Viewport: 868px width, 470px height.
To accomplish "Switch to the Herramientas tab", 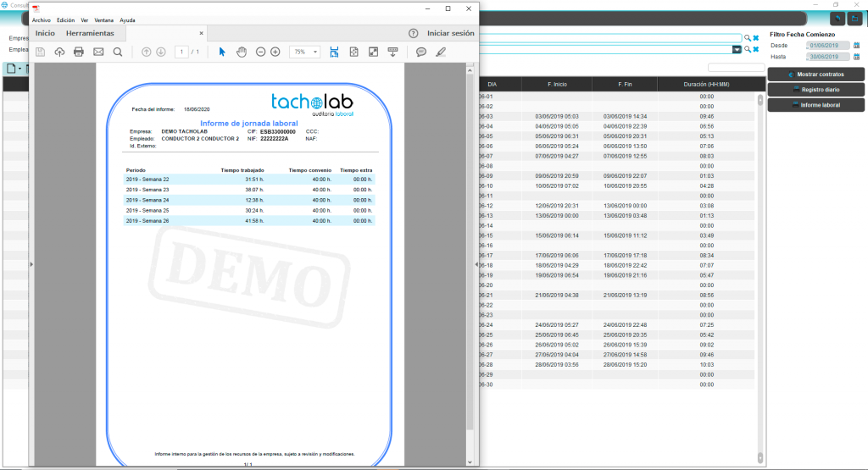I will pyautogui.click(x=90, y=33).
